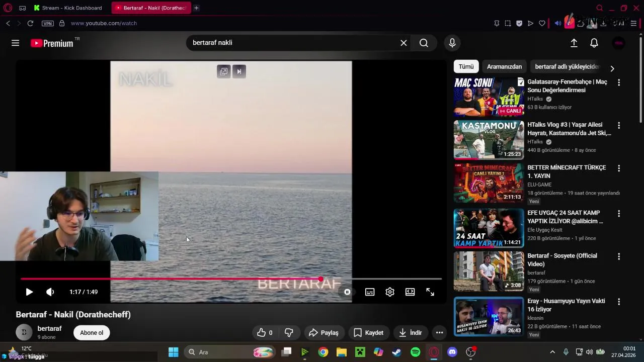Open YouTube notifications bell
Screen dimensions: 644x362
click(594, 43)
